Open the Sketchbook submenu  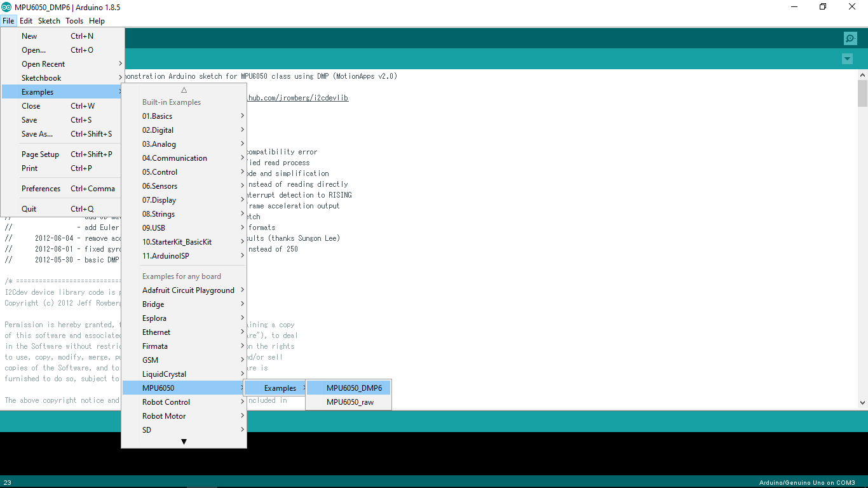(62, 78)
